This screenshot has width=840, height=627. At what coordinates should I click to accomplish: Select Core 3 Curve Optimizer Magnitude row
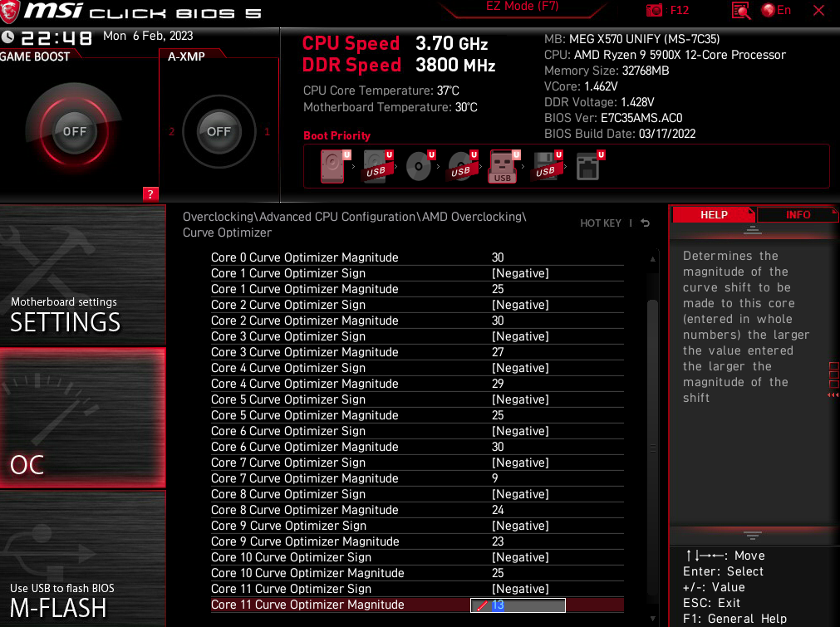417,352
